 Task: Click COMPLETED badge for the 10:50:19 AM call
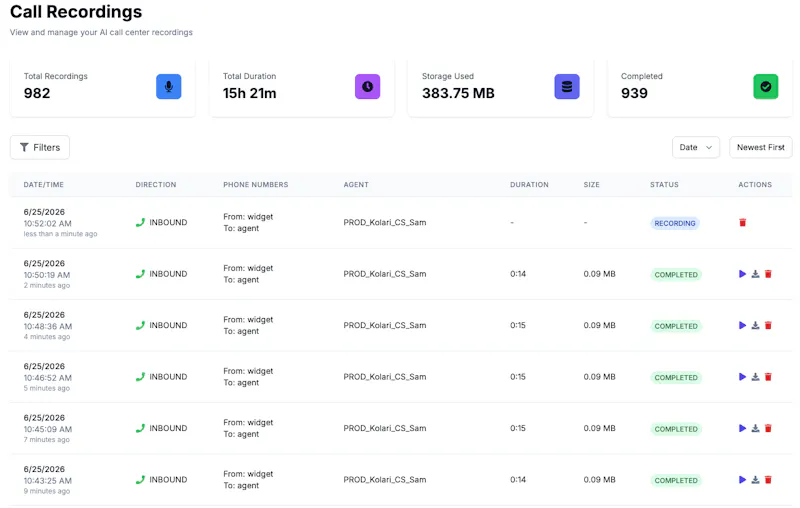point(676,275)
